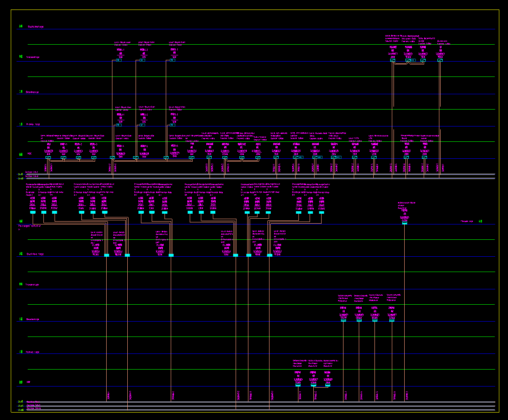Click the topmost Quatrième étage floor label
Screen dimensions: 508x420
click(x=36, y=26)
